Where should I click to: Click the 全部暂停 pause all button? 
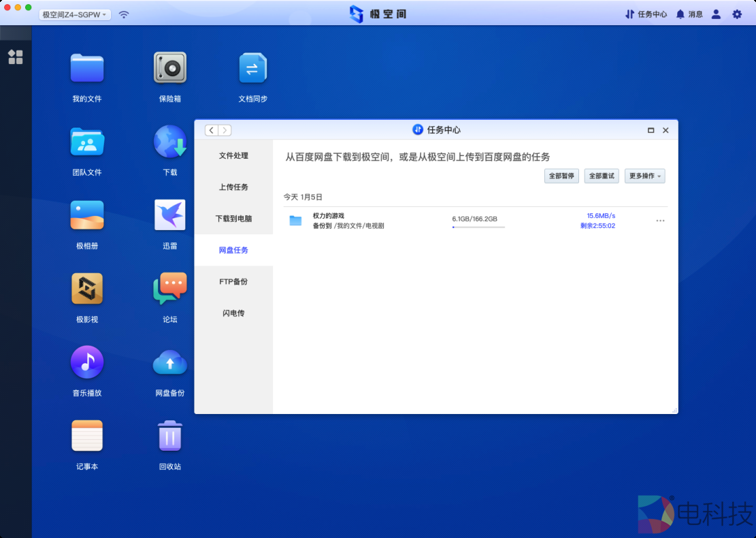[x=561, y=176]
